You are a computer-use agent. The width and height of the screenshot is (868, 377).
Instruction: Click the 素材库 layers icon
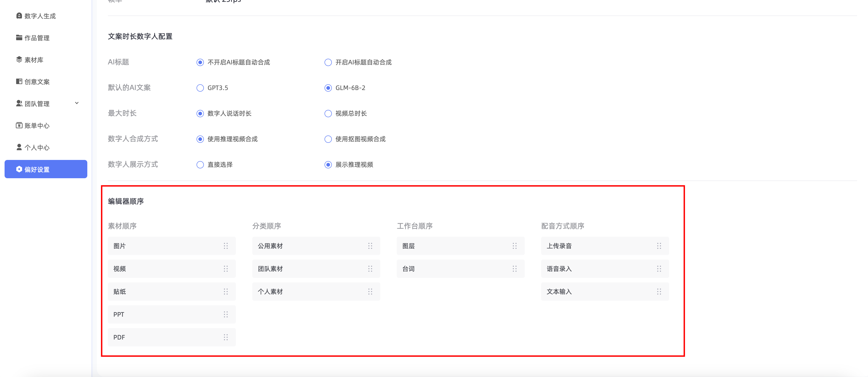[x=19, y=59]
